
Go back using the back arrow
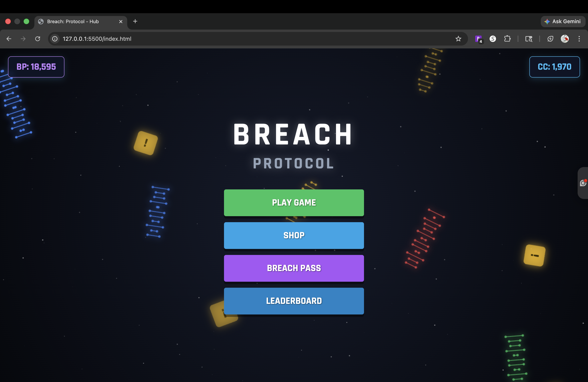coord(9,39)
